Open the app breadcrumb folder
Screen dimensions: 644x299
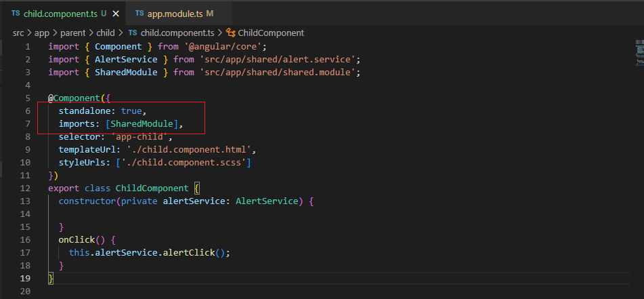tap(42, 33)
